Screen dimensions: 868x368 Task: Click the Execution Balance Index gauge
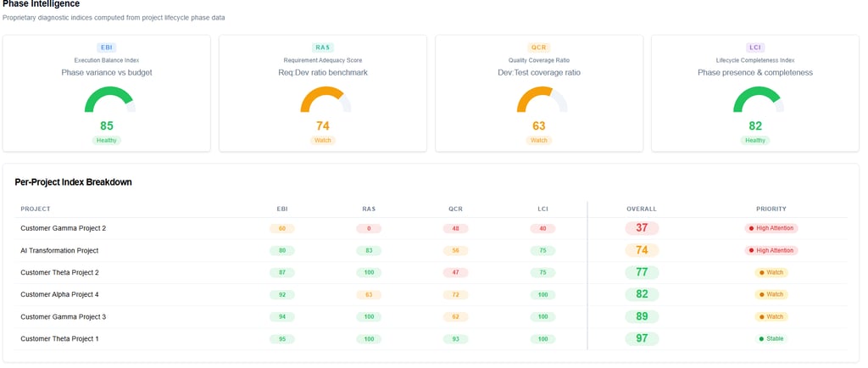pyautogui.click(x=109, y=99)
